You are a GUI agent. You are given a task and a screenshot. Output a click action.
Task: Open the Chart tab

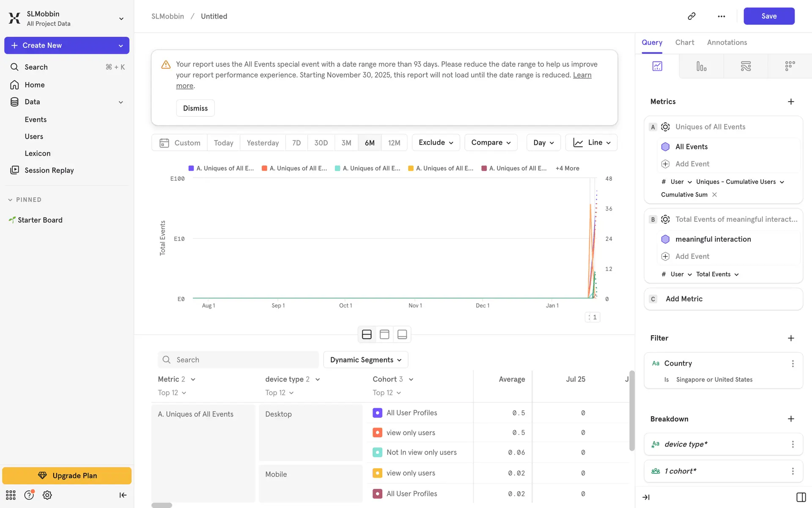684,42
